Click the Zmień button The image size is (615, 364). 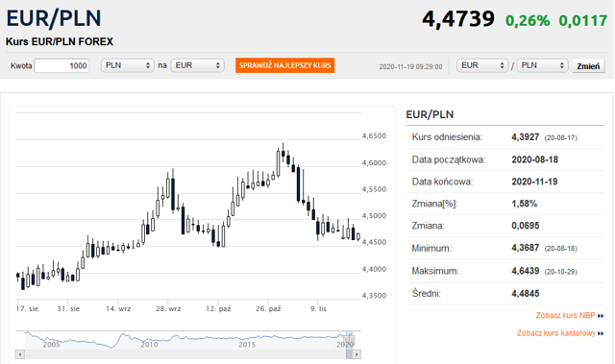[x=588, y=66]
